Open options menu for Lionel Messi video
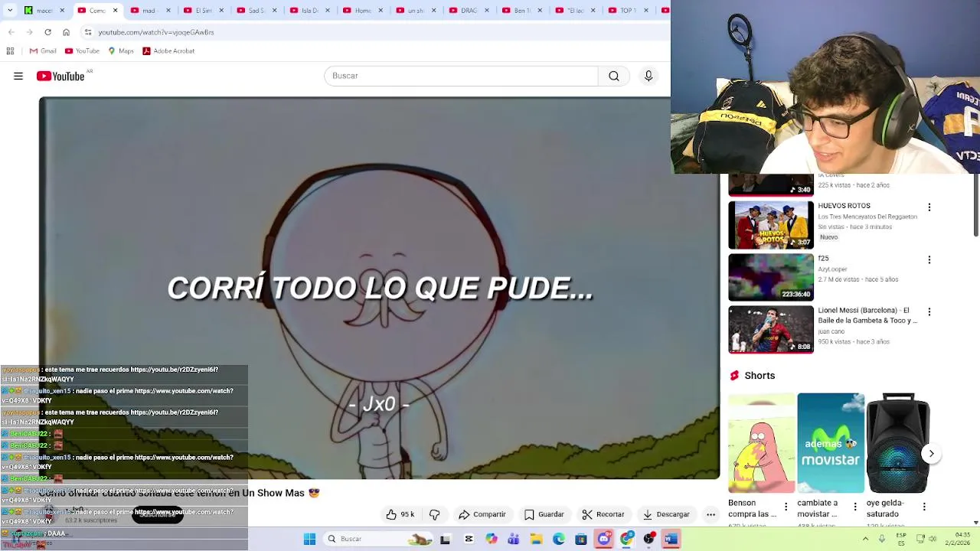980x551 pixels. coord(929,312)
